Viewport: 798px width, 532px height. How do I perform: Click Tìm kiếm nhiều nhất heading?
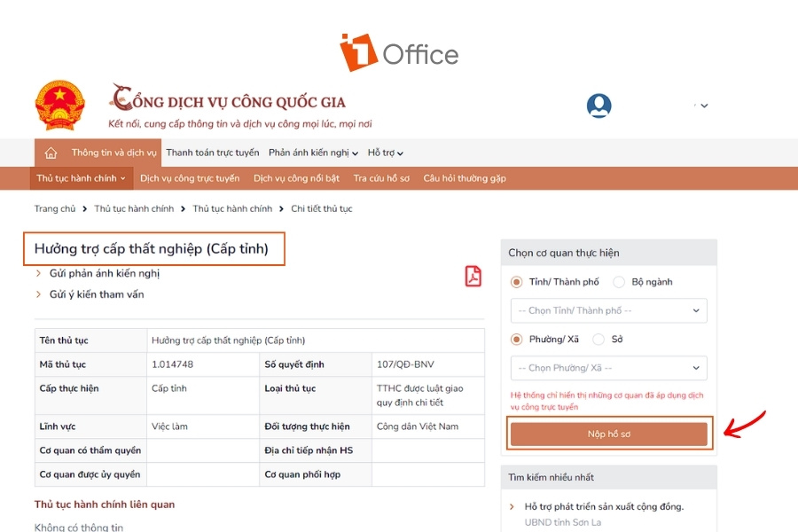[x=552, y=478]
